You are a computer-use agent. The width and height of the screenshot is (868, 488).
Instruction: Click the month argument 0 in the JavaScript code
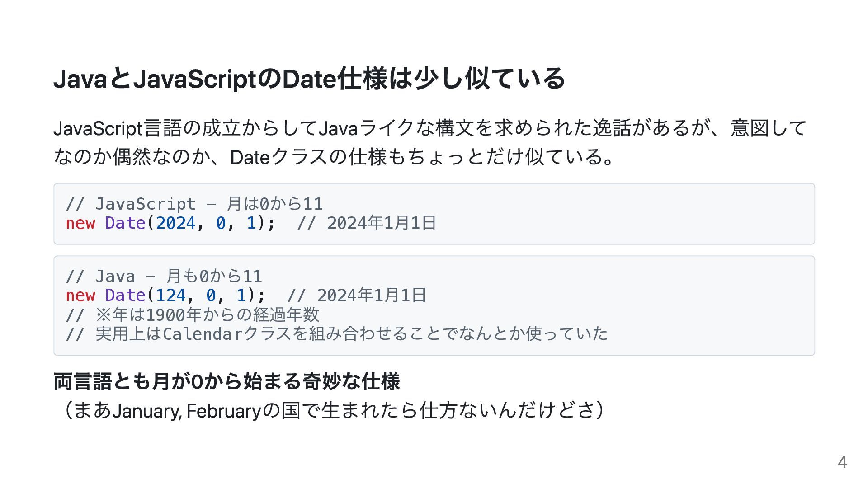pos(221,223)
